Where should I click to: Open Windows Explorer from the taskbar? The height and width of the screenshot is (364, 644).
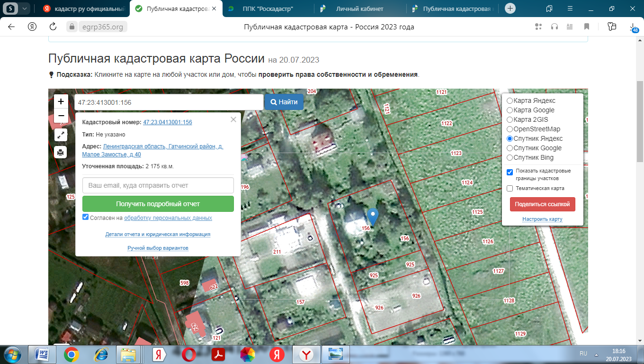(x=129, y=355)
